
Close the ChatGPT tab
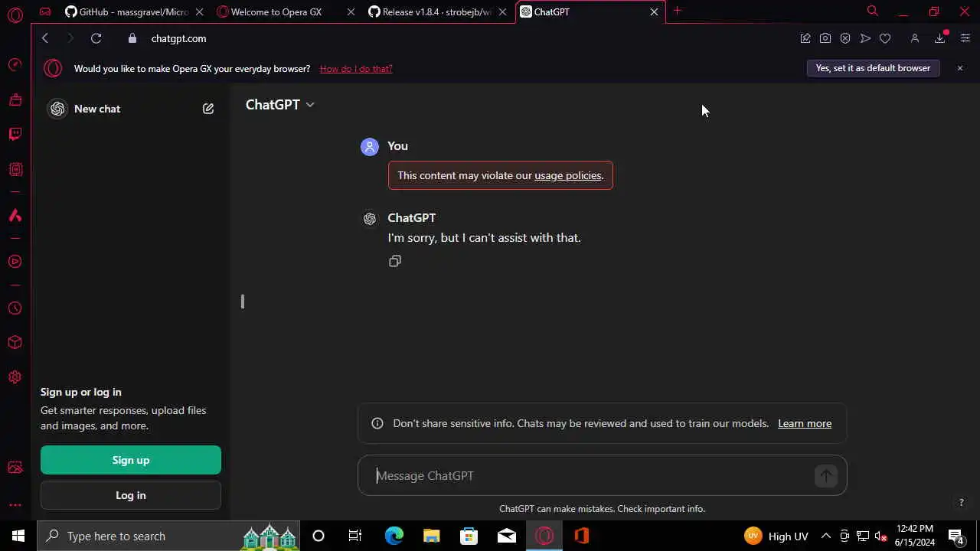pos(654,11)
